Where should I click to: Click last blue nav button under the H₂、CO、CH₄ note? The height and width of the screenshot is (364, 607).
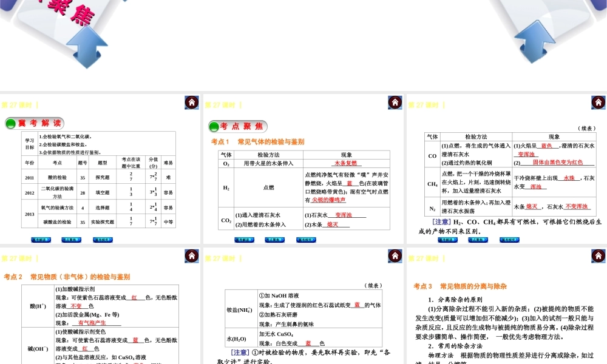(x=509, y=240)
